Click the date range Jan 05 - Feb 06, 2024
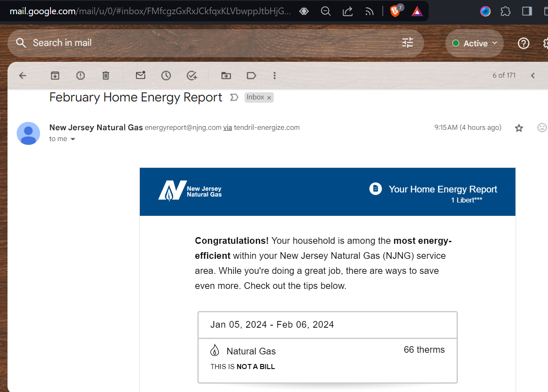Viewport: 548px width, 392px height. 272,325
